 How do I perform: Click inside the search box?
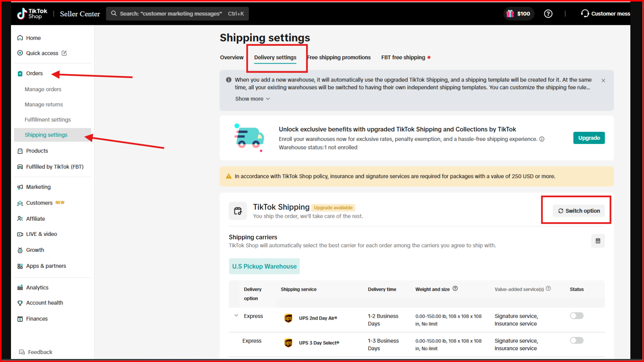click(177, 14)
